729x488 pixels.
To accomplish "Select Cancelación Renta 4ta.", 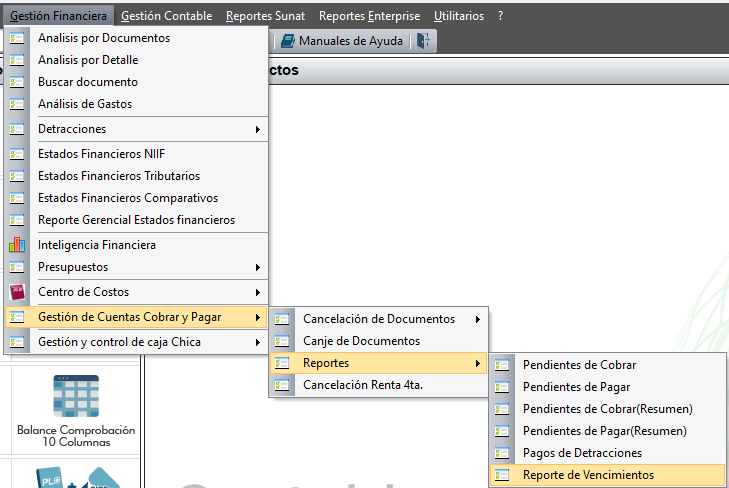I will tap(378, 385).
